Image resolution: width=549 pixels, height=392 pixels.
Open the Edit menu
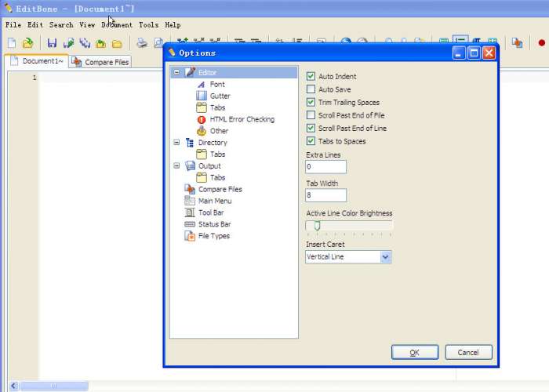pos(35,25)
